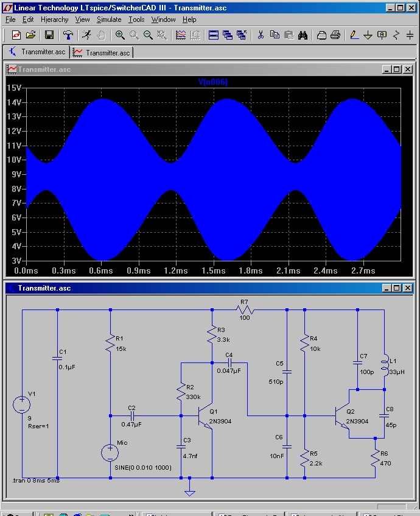Switch to the waveform Transmitter.asc tab
The width and height of the screenshot is (420, 516).
click(102, 52)
